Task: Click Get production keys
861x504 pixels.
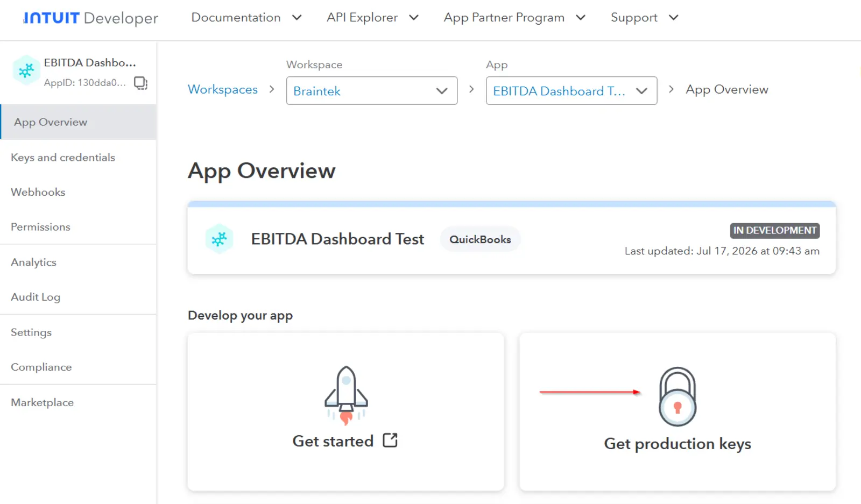Action: click(x=677, y=444)
